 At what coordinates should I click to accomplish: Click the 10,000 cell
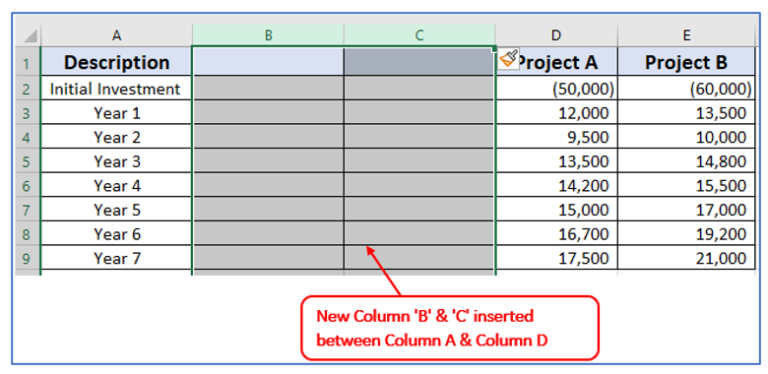tap(686, 137)
